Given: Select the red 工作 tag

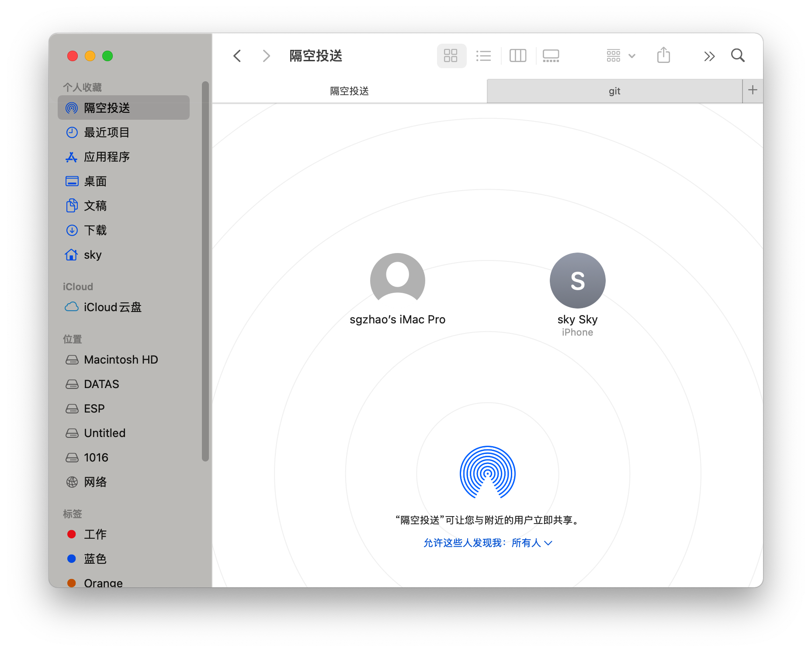Looking at the screenshot, I should click(x=124, y=534).
